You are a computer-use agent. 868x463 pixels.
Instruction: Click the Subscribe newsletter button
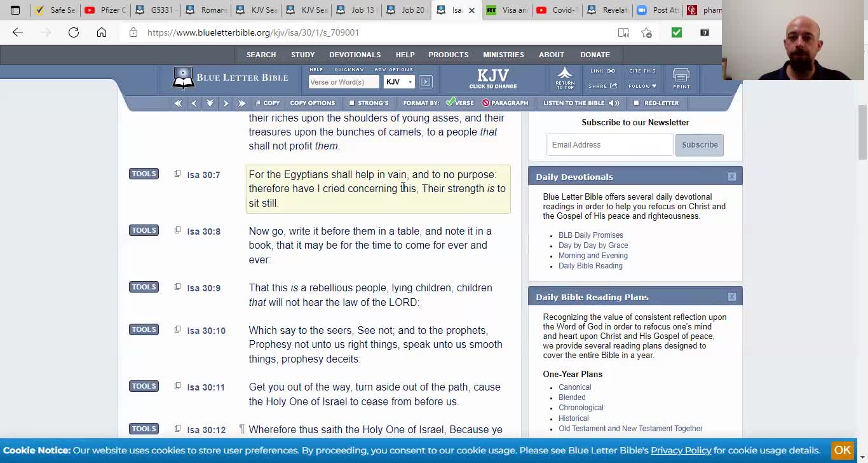pos(700,145)
